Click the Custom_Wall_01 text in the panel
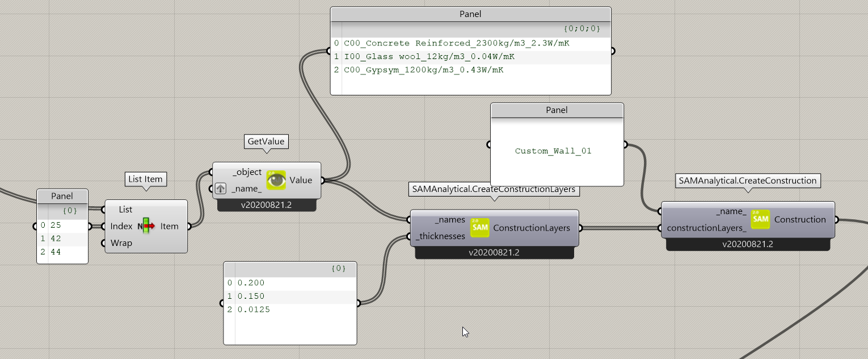 (x=553, y=151)
